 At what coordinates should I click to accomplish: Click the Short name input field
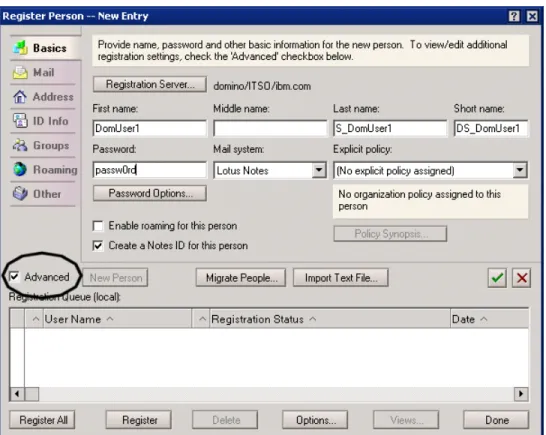tap(491, 129)
